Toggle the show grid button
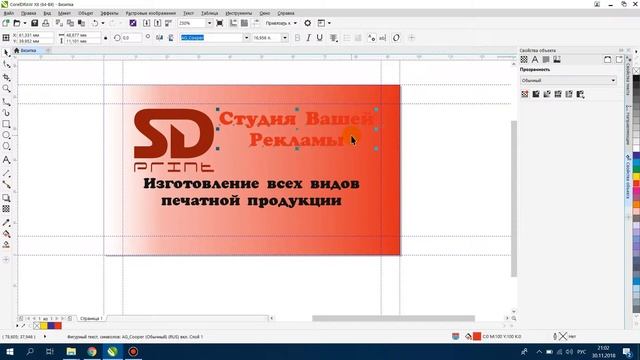640x360 pixels. click(x=244, y=23)
